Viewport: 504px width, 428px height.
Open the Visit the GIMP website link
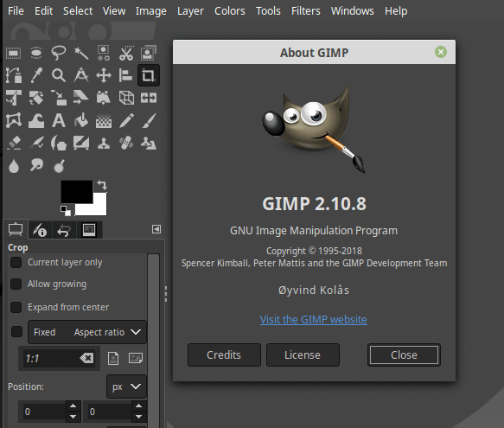pyautogui.click(x=314, y=320)
